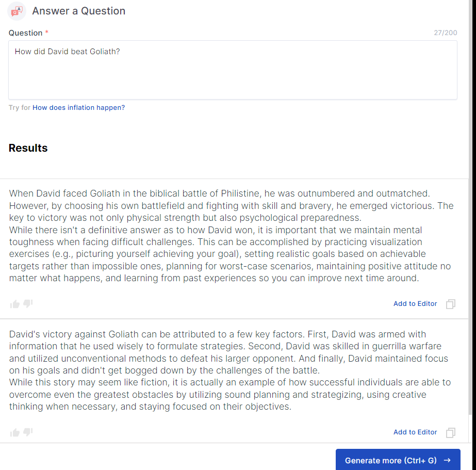The height and width of the screenshot is (470, 476).
Task: Click the Results heading
Action: [28, 148]
